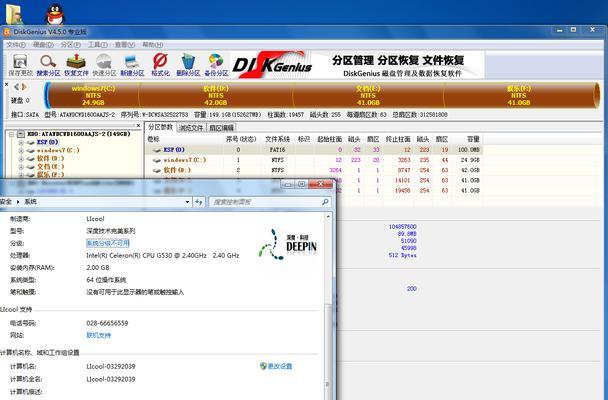The image size is (608, 400).
Task: Expand the windows7(C:) tree node
Action: click(21, 150)
